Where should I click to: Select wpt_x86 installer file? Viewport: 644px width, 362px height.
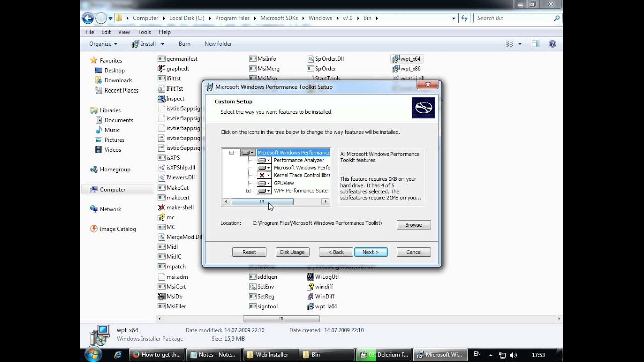point(407,69)
